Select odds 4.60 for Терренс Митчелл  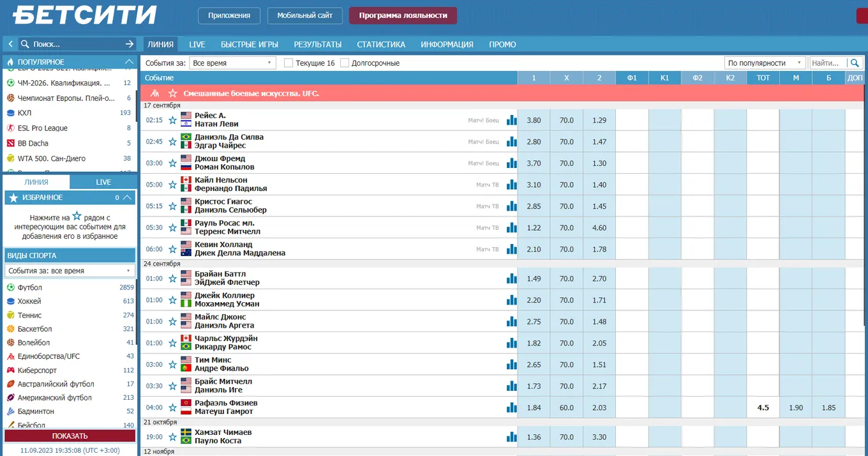(599, 227)
